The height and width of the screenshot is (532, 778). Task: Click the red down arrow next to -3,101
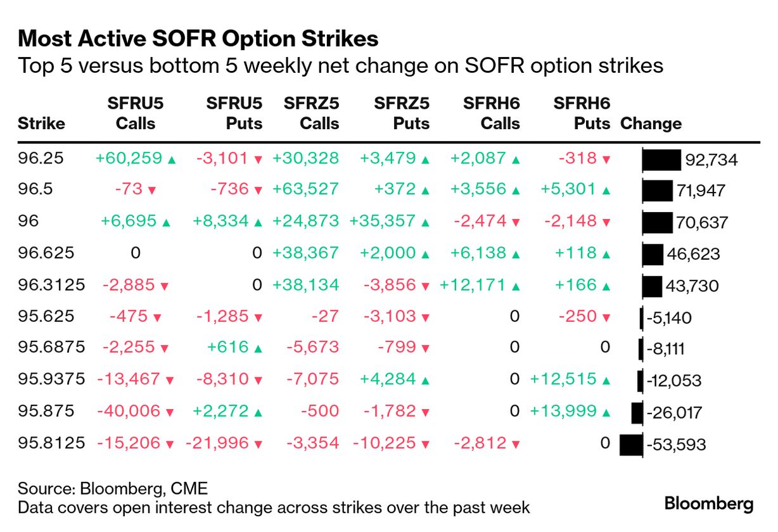pyautogui.click(x=258, y=160)
